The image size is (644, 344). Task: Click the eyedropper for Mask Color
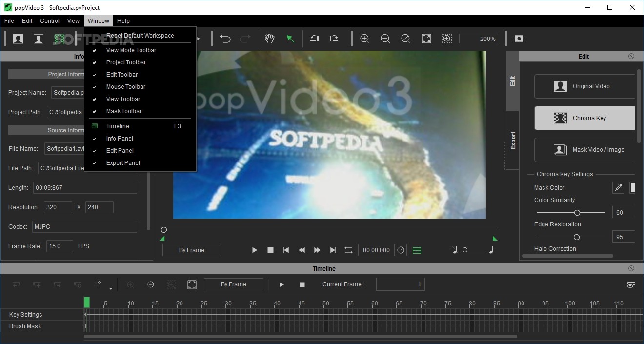pos(619,187)
